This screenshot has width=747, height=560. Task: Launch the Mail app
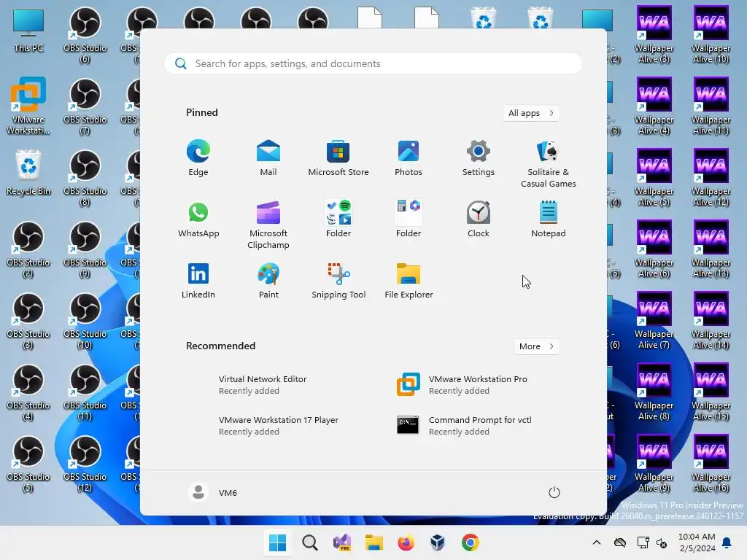pyautogui.click(x=268, y=158)
